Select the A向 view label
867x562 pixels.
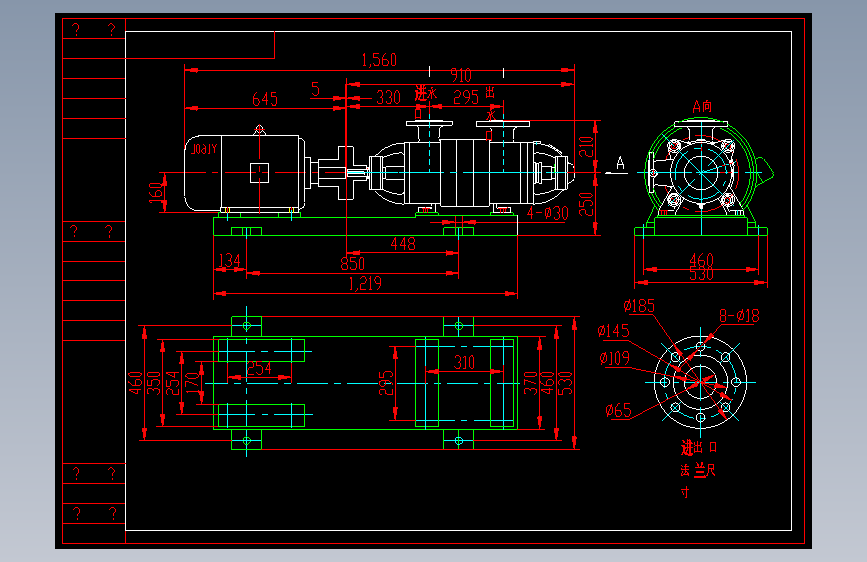(x=702, y=106)
